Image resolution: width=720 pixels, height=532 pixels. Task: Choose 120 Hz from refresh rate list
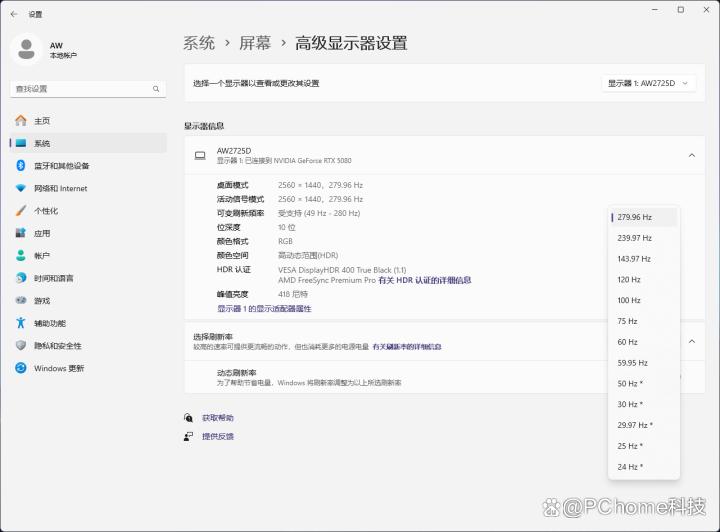pos(629,280)
